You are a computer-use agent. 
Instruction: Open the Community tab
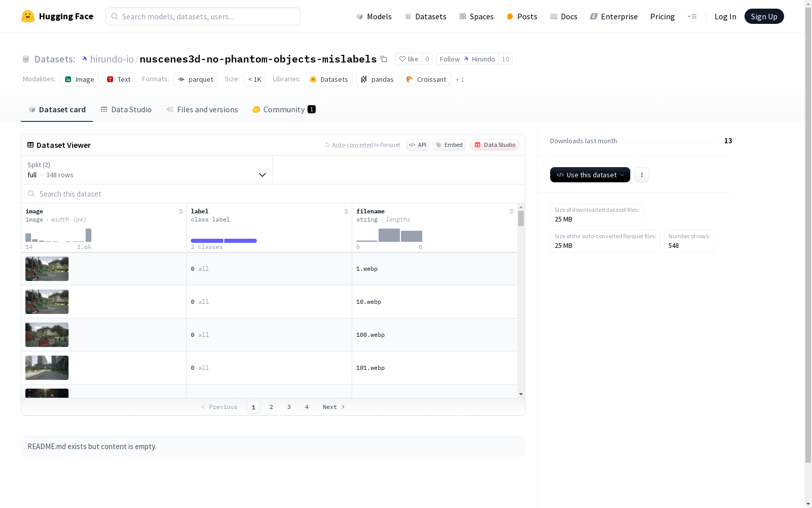(x=284, y=110)
